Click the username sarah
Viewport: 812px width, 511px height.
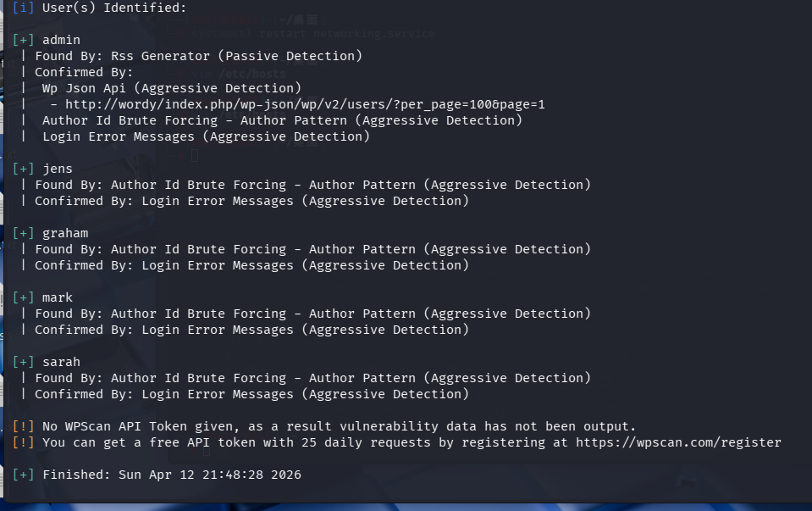click(61, 362)
